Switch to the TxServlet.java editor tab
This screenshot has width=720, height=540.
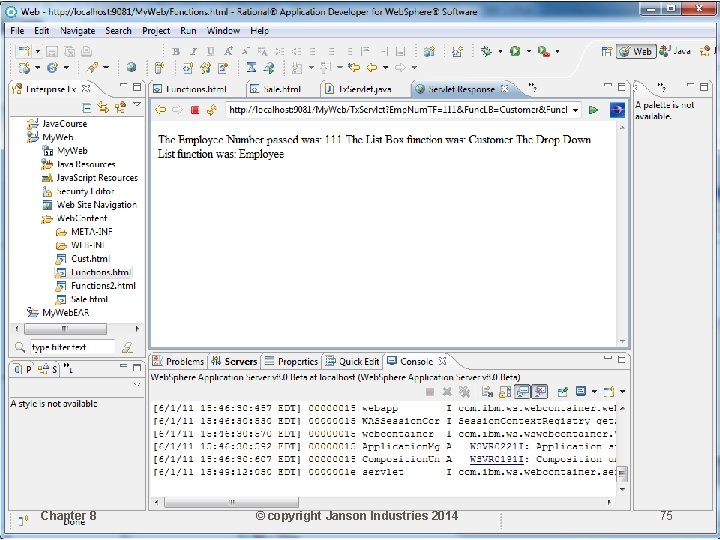(x=359, y=89)
